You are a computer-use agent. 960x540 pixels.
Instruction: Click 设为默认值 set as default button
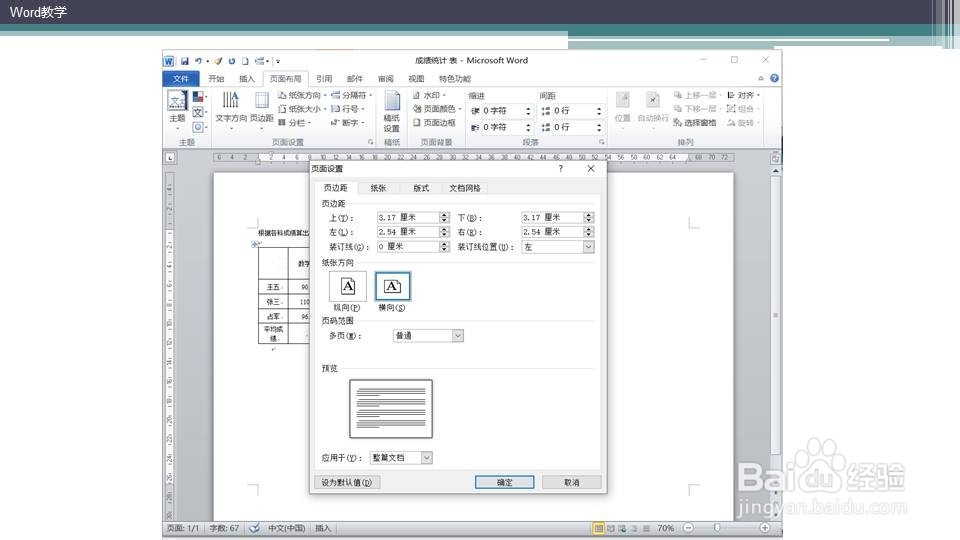[x=347, y=482]
